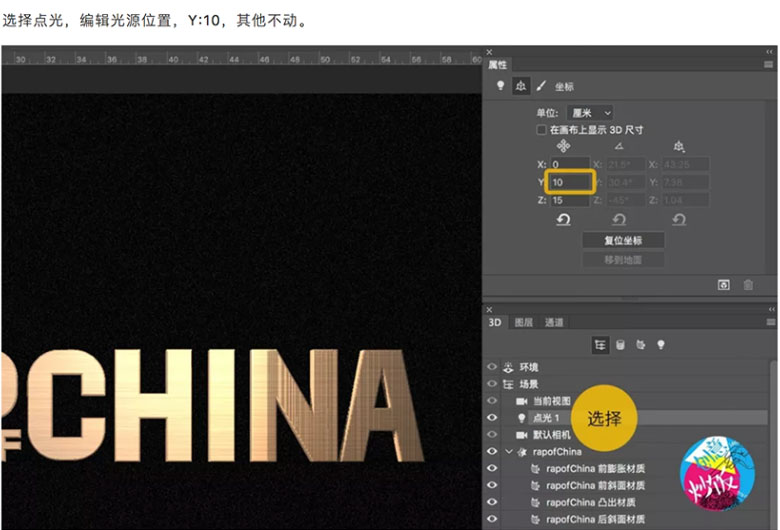This screenshot has height=530, width=780.
Task: Click the position X field
Action: (570, 164)
